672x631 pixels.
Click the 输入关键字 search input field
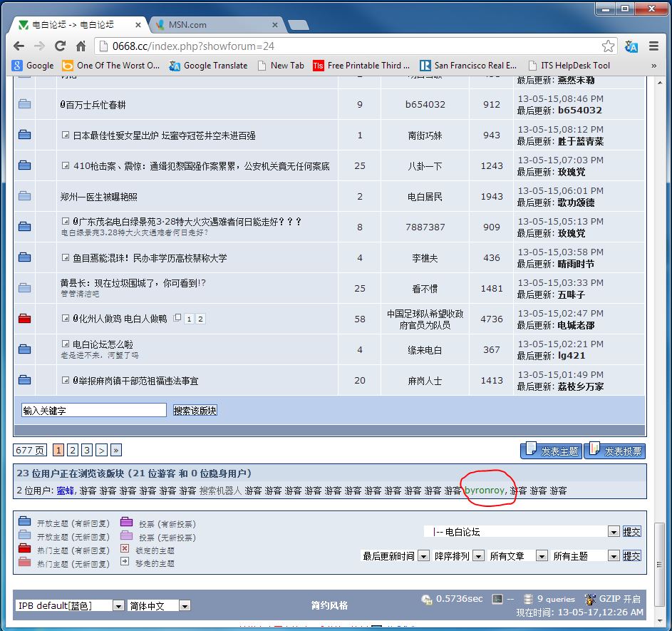coord(93,411)
